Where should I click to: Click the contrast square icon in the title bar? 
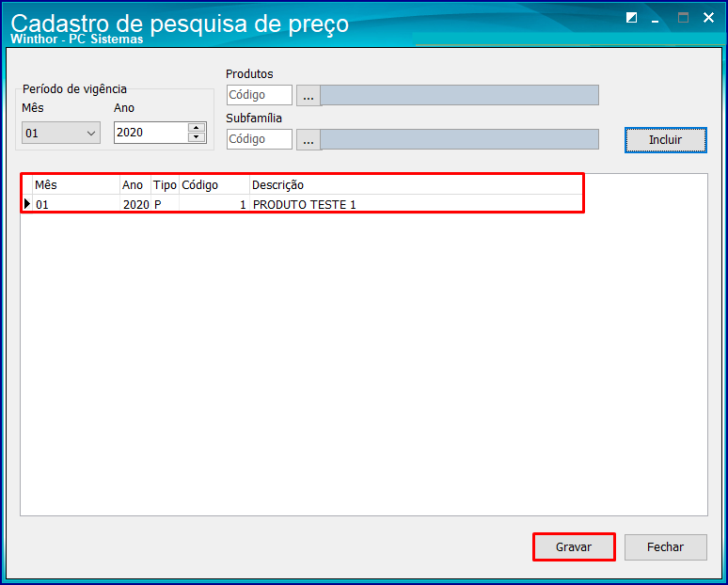tap(631, 18)
